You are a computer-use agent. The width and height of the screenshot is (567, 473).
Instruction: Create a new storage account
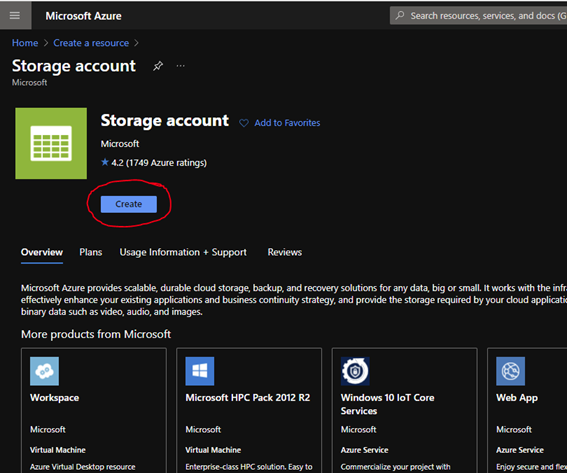click(x=129, y=204)
